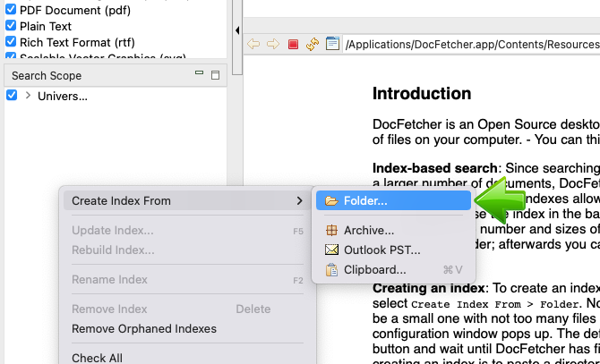The height and width of the screenshot is (364, 600).
Task: Minimize the Search Scope panel
Action: (199, 72)
